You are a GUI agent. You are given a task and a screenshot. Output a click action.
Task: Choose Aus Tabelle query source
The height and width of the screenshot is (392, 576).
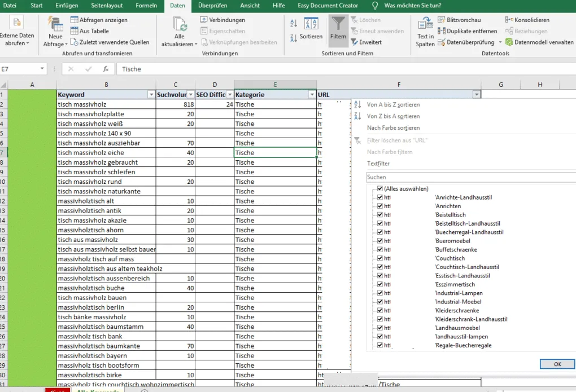[x=90, y=31]
